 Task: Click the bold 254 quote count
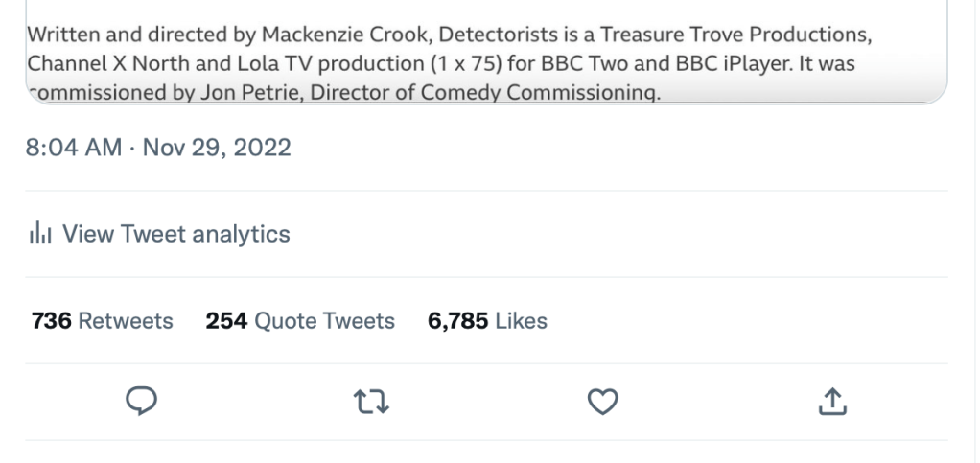tap(226, 320)
